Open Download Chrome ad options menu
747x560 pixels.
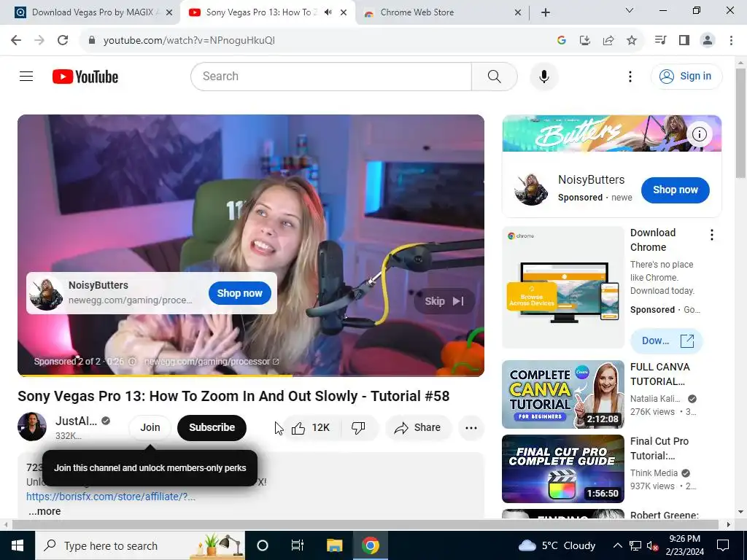tap(712, 235)
